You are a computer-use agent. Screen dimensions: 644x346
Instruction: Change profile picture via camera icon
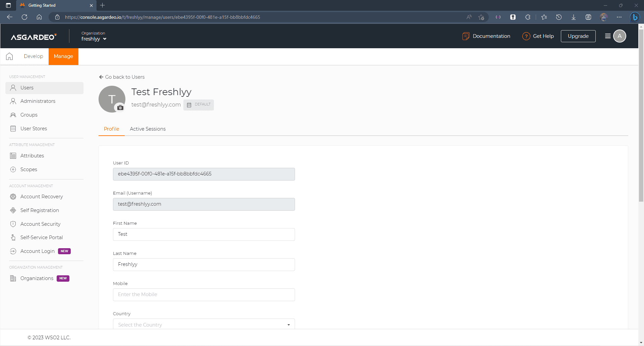tap(120, 108)
